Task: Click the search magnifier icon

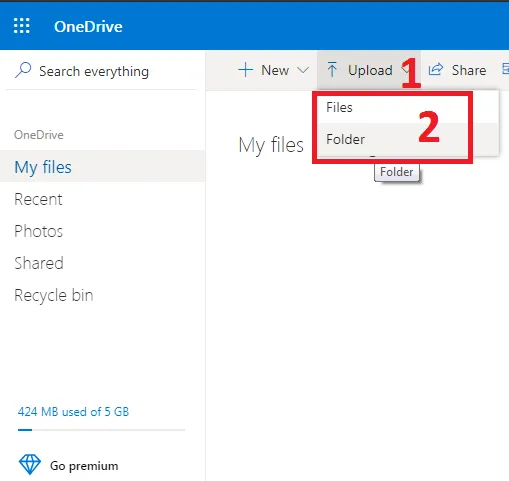Action: pyautogui.click(x=23, y=70)
